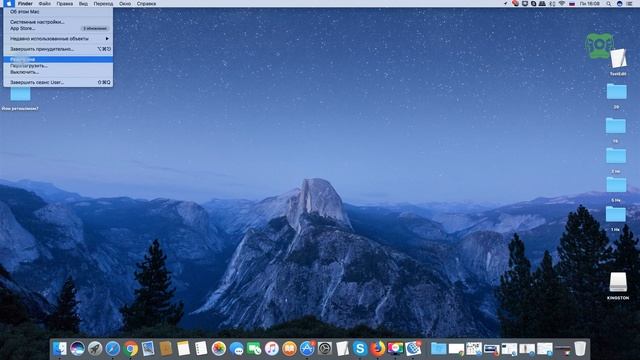This screenshot has width=640, height=360.
Task: Choose Выключить… in Apple menu
Action: pyautogui.click(x=58, y=72)
